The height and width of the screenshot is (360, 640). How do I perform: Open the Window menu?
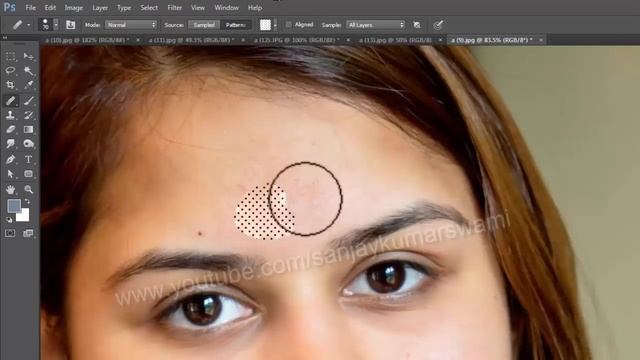tap(226, 8)
